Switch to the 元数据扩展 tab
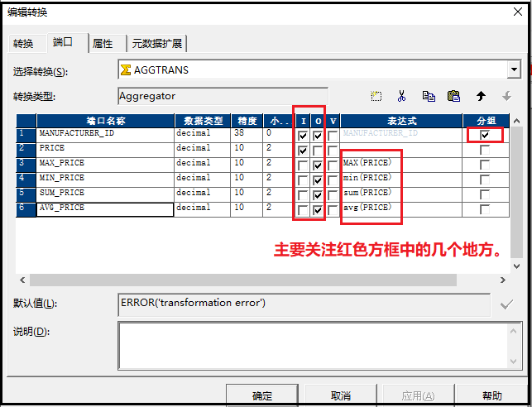This screenshot has width=532, height=407. click(156, 43)
